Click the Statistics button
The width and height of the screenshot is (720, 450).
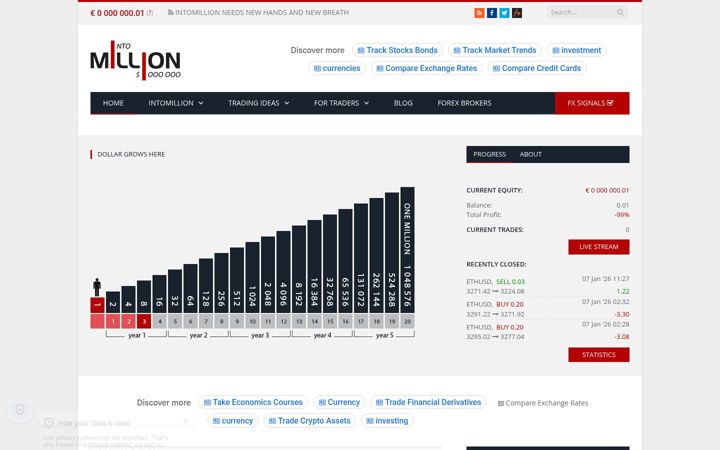pos(599,354)
